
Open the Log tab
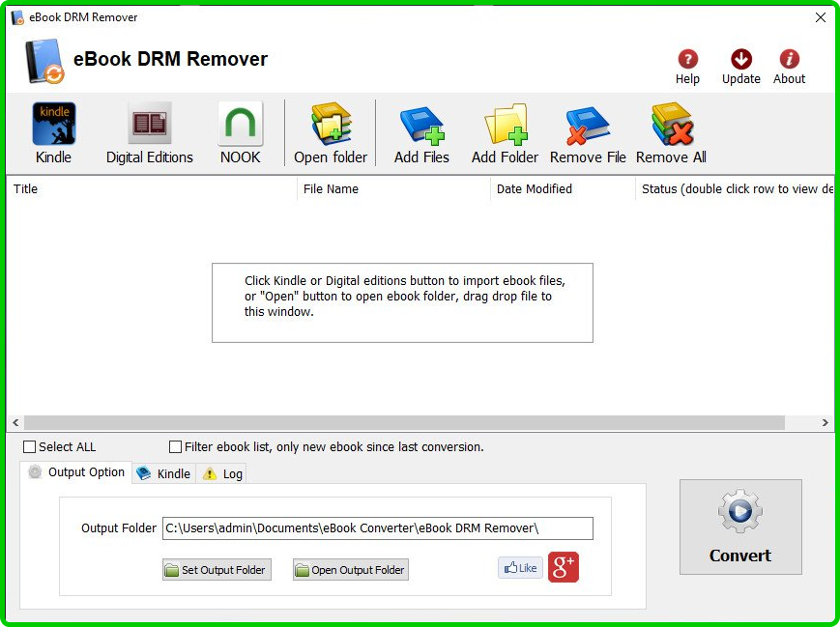pyautogui.click(x=221, y=473)
